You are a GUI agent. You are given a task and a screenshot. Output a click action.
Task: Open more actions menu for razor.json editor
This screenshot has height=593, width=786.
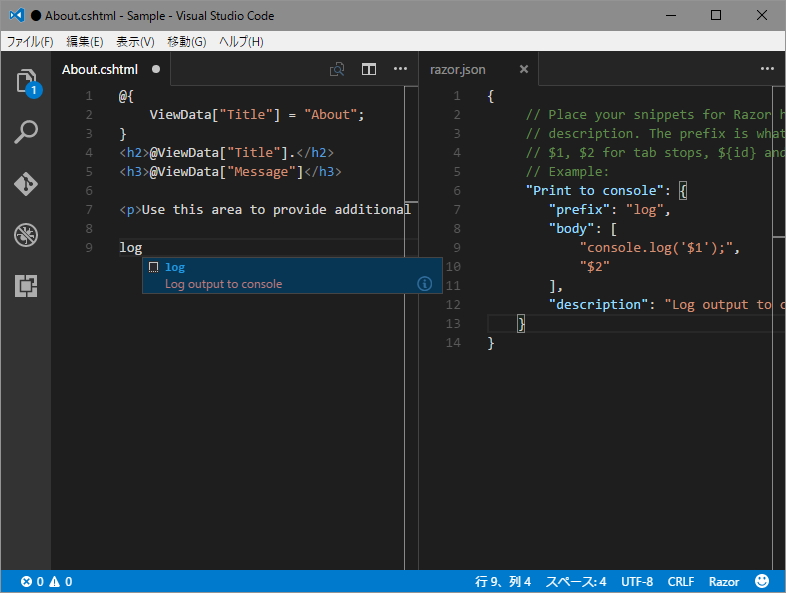coord(767,69)
